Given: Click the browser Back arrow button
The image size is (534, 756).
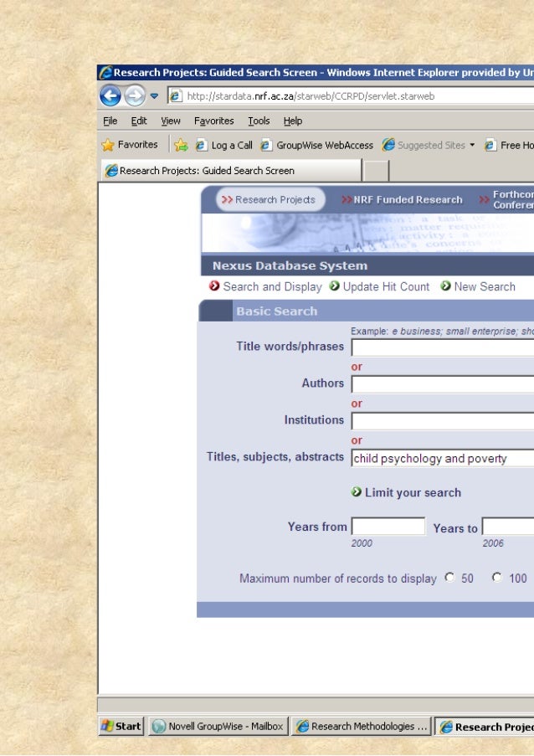Looking at the screenshot, I should point(110,95).
